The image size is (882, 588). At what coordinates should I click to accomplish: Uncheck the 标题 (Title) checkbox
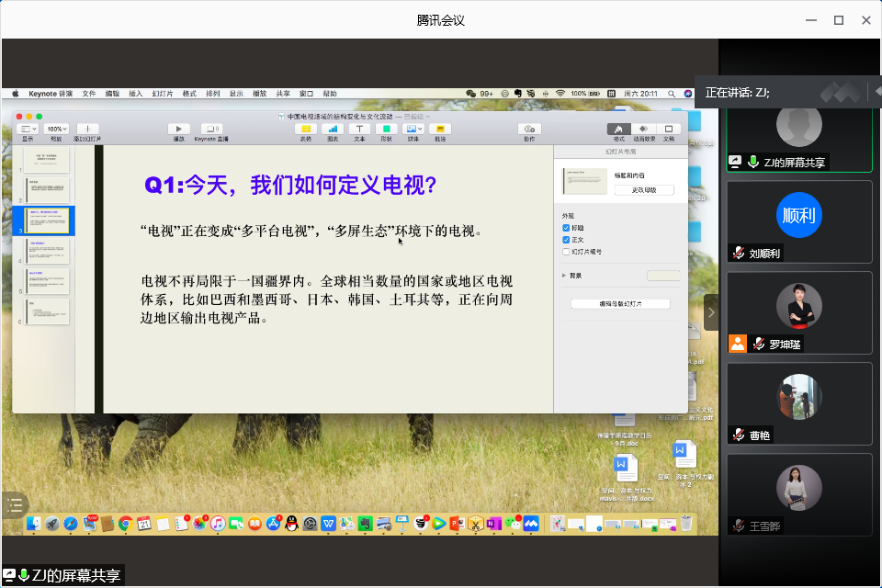(566, 228)
